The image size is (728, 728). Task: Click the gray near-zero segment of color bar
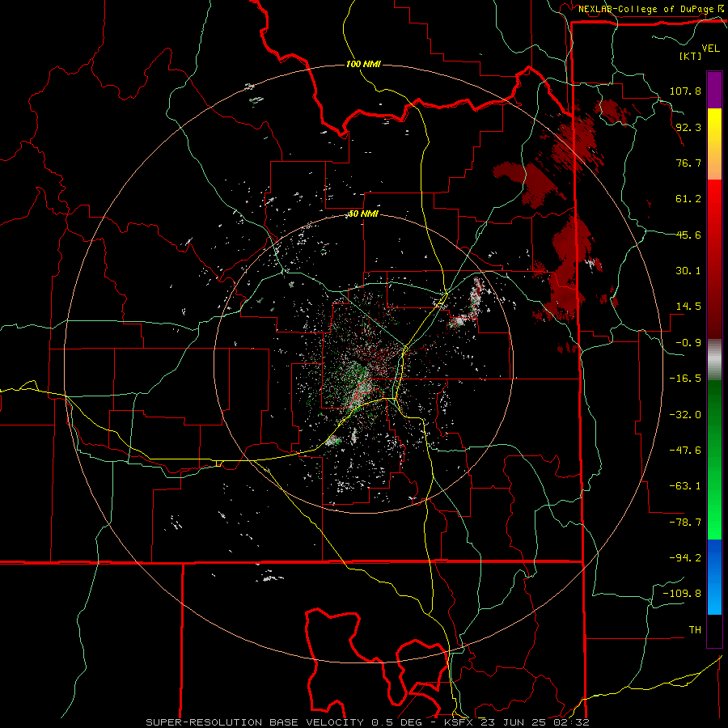[714, 360]
